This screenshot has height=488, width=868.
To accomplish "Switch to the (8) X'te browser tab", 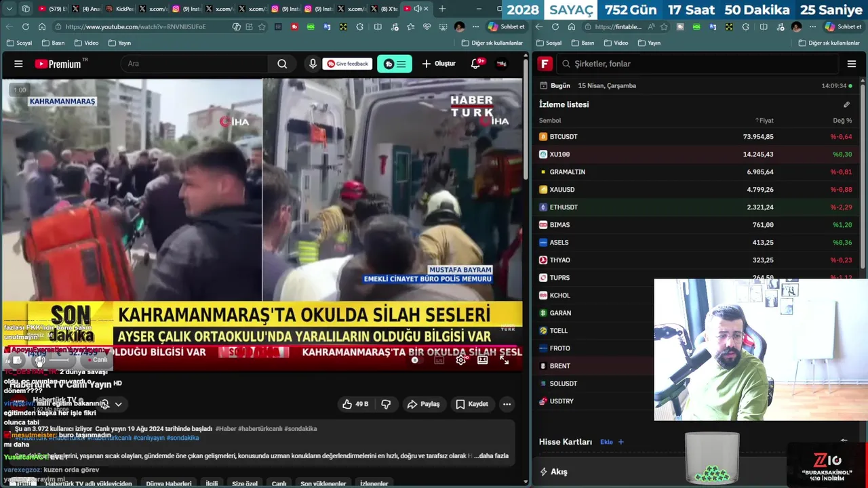I will tap(384, 9).
